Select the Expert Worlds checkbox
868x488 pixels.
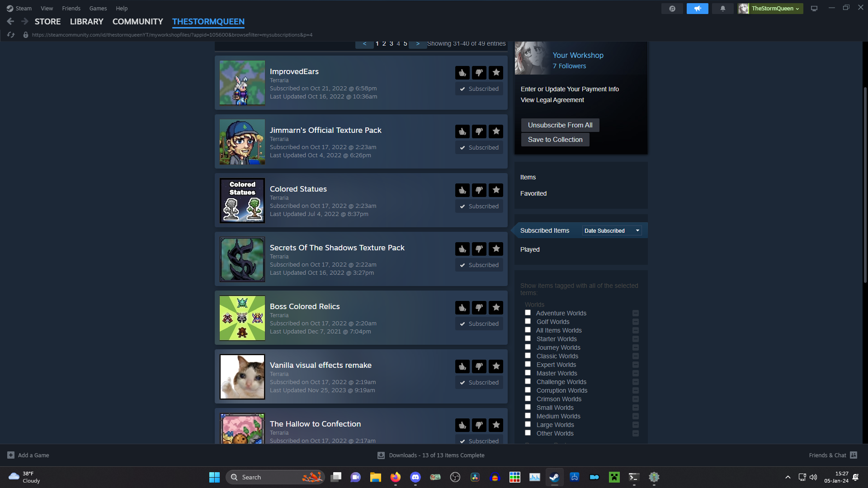coord(528,364)
